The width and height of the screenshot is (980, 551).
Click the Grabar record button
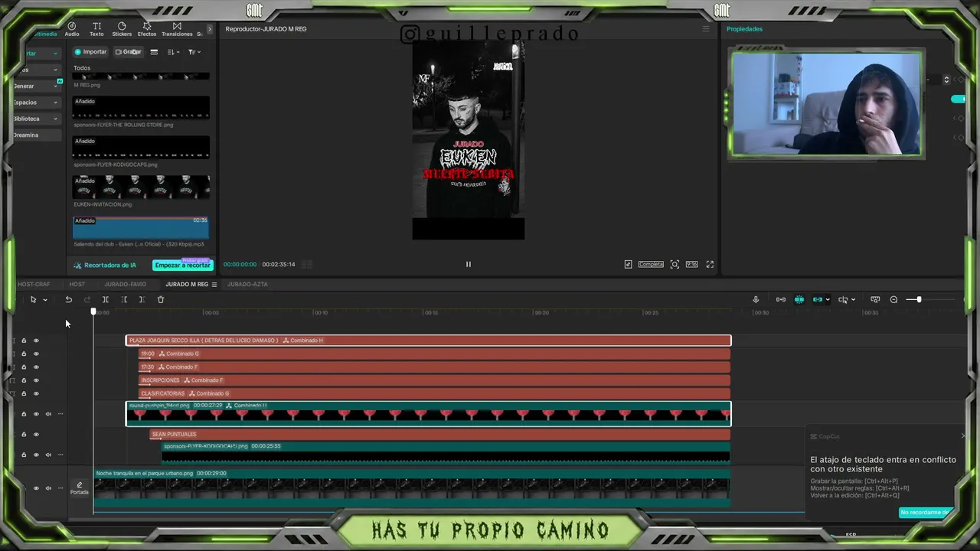129,52
